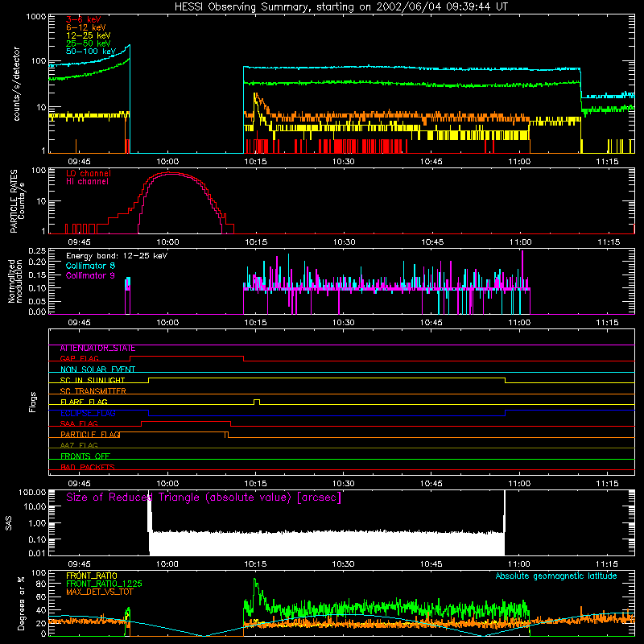Click the FRONTS_OFF flag label
Image resolution: width=644 pixels, height=644 pixels.
85,456
